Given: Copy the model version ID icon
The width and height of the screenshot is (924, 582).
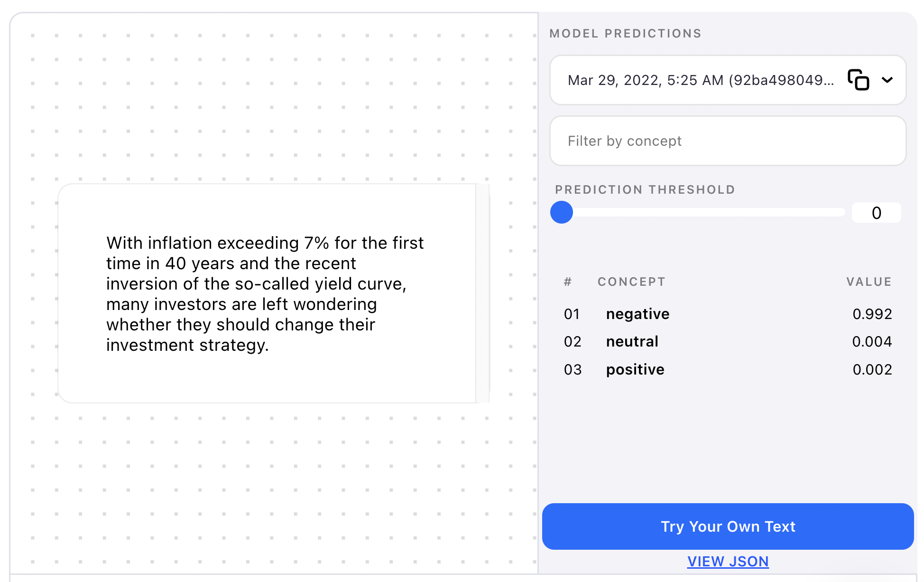Looking at the screenshot, I should click(858, 80).
